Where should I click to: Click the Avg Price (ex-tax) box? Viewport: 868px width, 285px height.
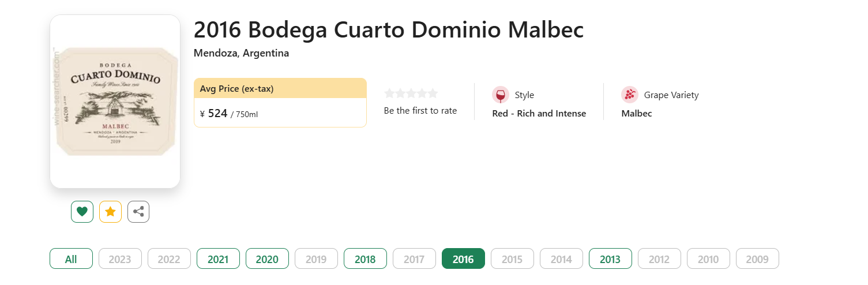click(280, 103)
